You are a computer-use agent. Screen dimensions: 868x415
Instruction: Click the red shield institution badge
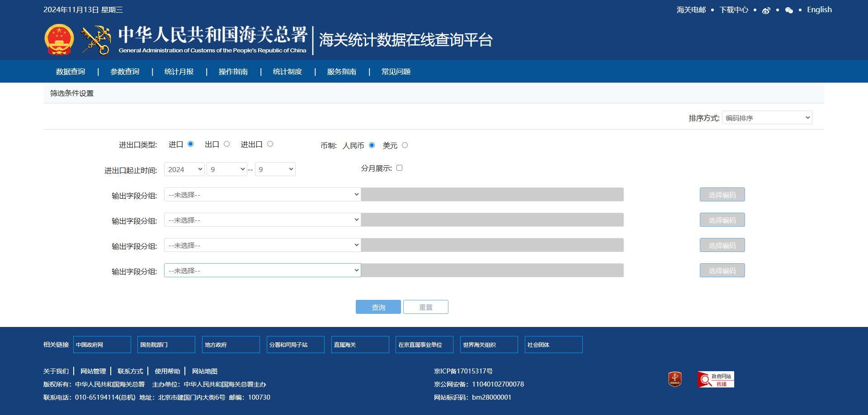(675, 379)
